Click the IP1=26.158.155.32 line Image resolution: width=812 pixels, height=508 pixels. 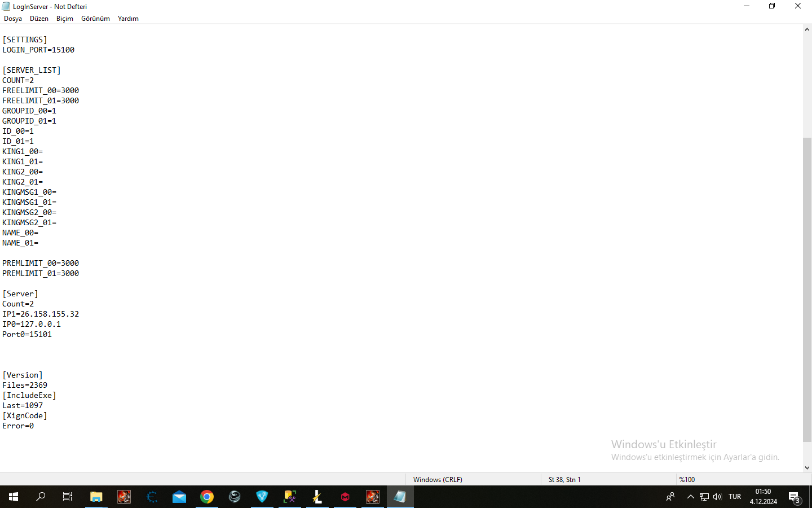click(x=41, y=314)
